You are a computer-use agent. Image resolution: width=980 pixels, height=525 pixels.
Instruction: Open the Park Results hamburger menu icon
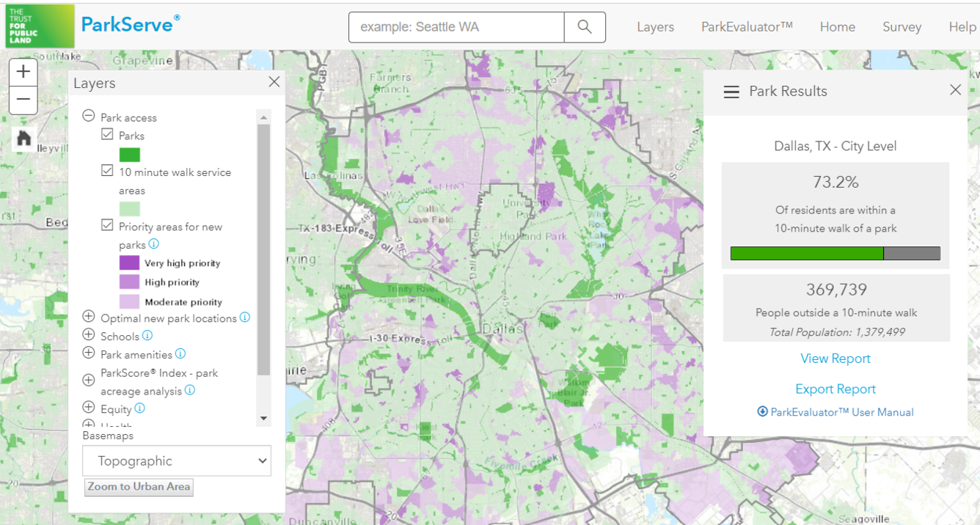[731, 91]
